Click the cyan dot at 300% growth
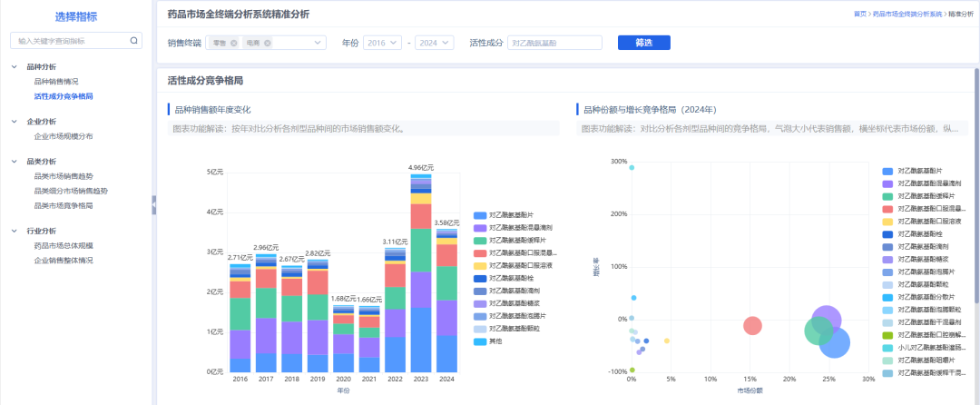980x405 pixels. [x=632, y=167]
